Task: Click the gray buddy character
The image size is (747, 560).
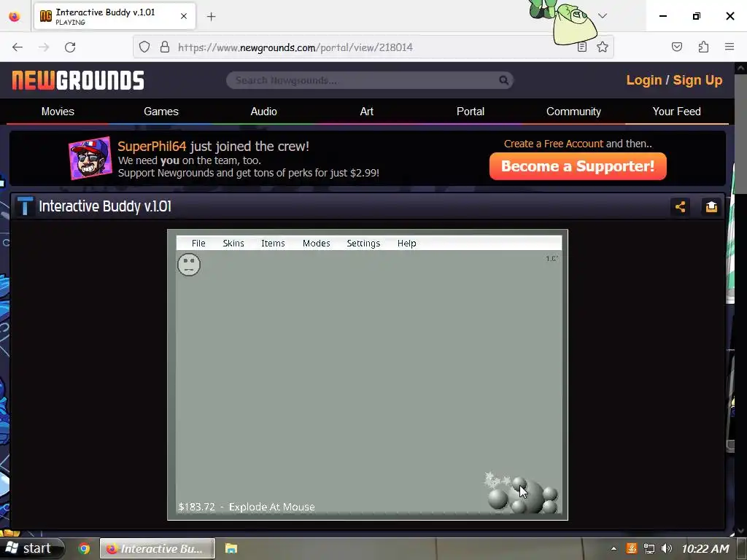Action: pyautogui.click(x=522, y=494)
